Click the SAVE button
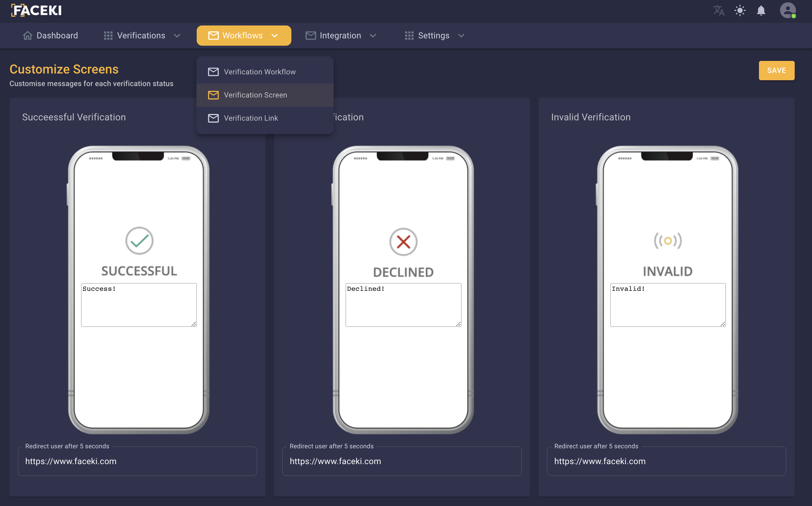 point(776,70)
